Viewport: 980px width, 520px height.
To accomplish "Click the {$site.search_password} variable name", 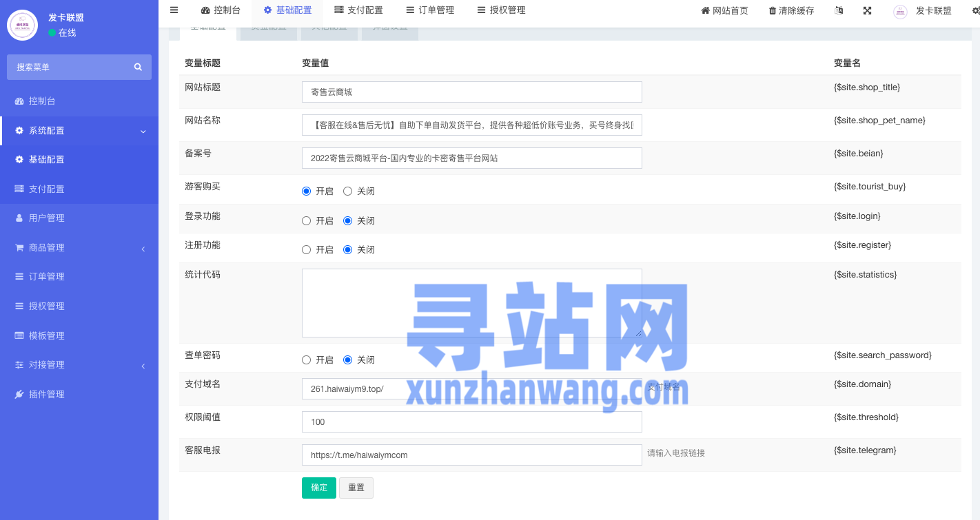I will click(x=883, y=355).
